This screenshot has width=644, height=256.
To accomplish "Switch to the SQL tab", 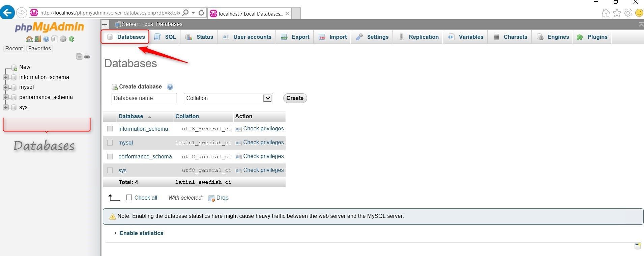I will point(165,37).
